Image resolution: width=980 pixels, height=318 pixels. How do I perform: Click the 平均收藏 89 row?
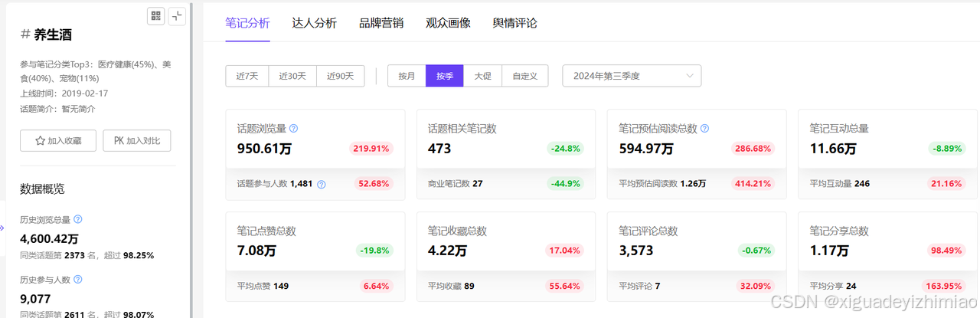click(x=452, y=286)
